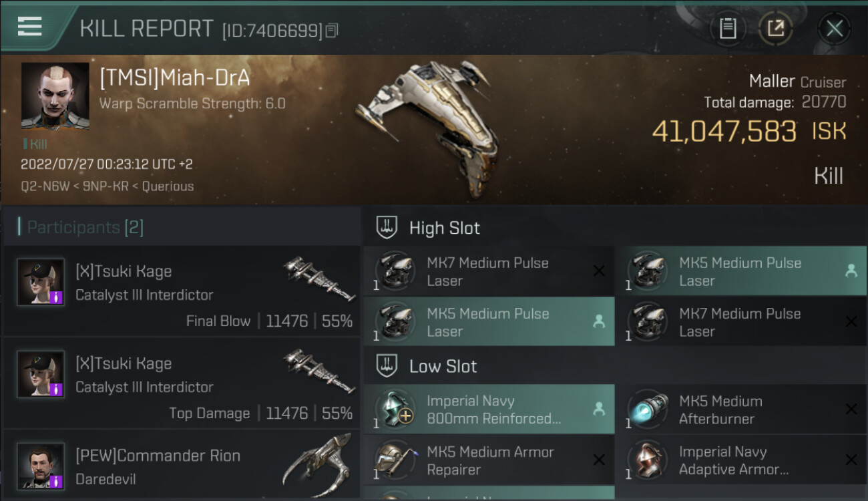Screen dimensions: 868x501
Task: Click the Maller ship image
Action: point(427,127)
